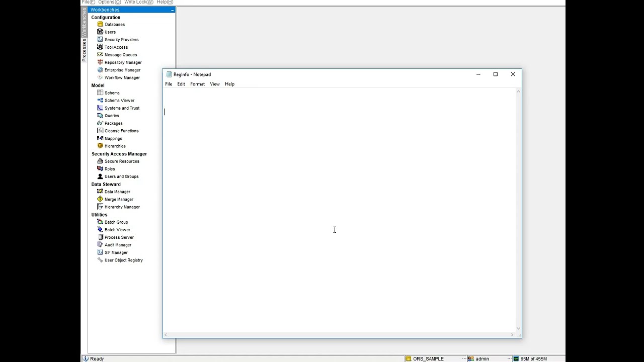The width and height of the screenshot is (644, 362).
Task: Click the Schema Viewer icon
Action: click(x=100, y=101)
